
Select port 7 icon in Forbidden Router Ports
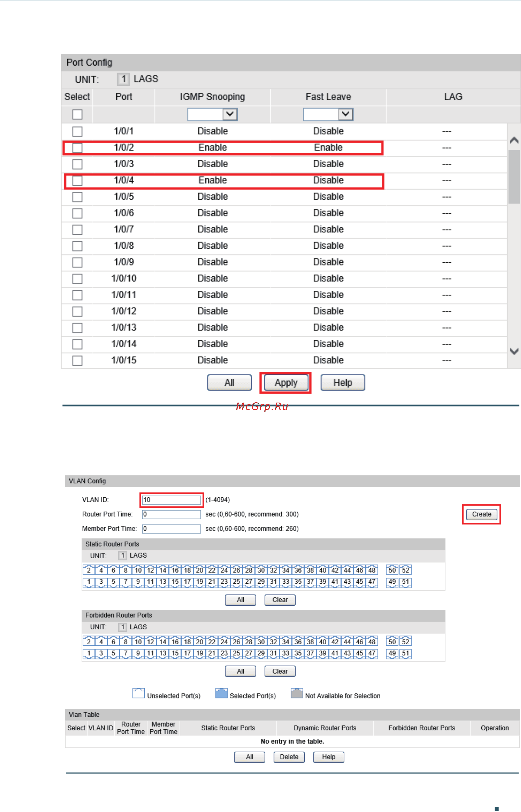126,653
